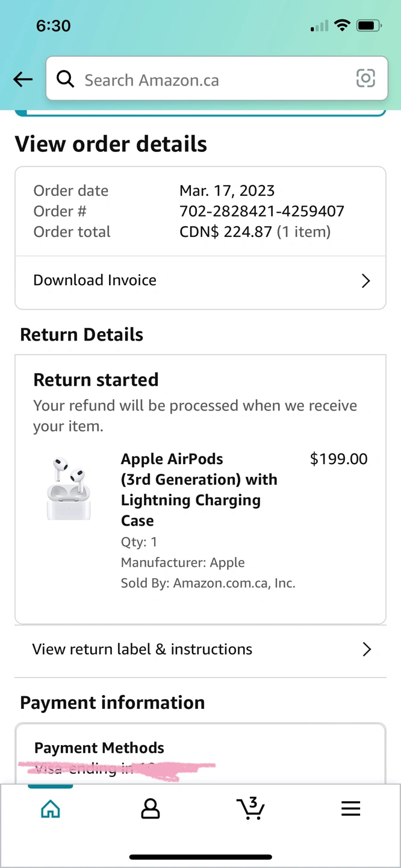The width and height of the screenshot is (401, 868).
Task: Tap the Wi-Fi status icon
Action: [x=343, y=25]
